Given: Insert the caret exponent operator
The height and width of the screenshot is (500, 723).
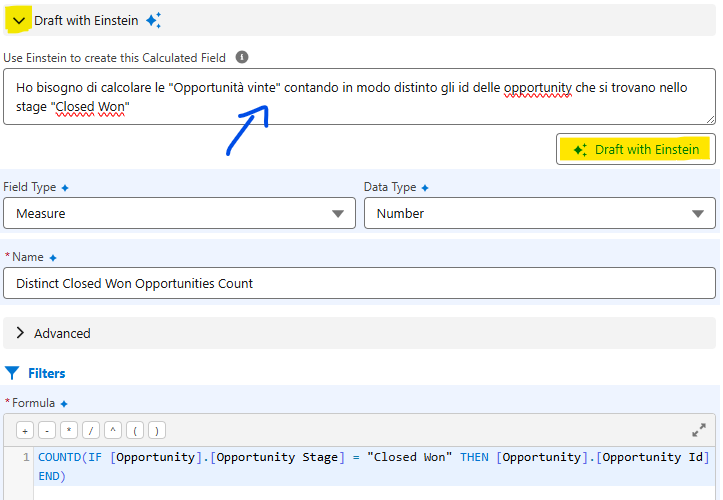Looking at the screenshot, I should [113, 430].
